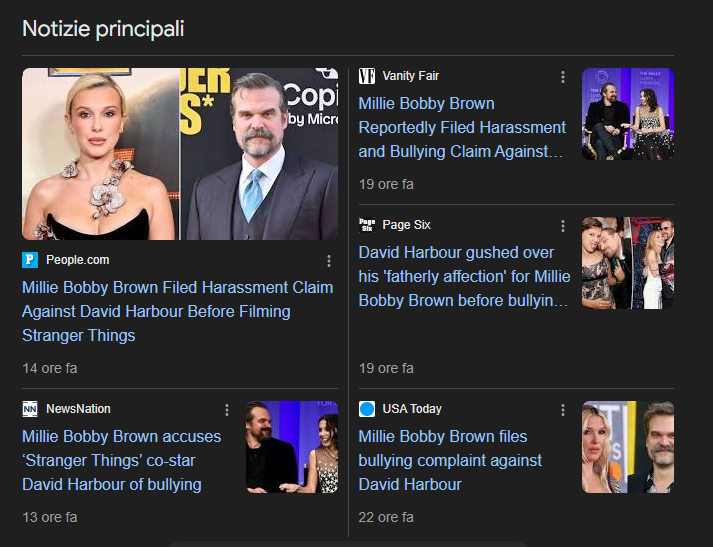This screenshot has width=713, height=547.
Task: Open the NewsNation article options menu
Action: 227,410
